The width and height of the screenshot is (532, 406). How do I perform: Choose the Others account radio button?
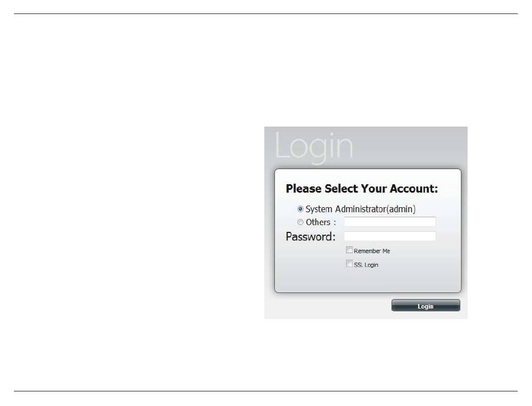point(300,222)
